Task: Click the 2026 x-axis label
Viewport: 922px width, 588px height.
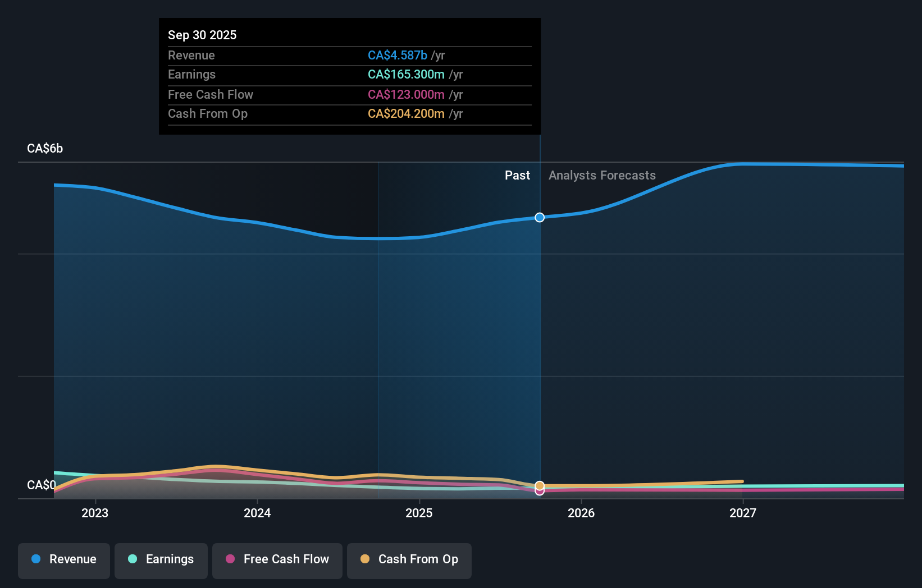Action: coord(581,513)
